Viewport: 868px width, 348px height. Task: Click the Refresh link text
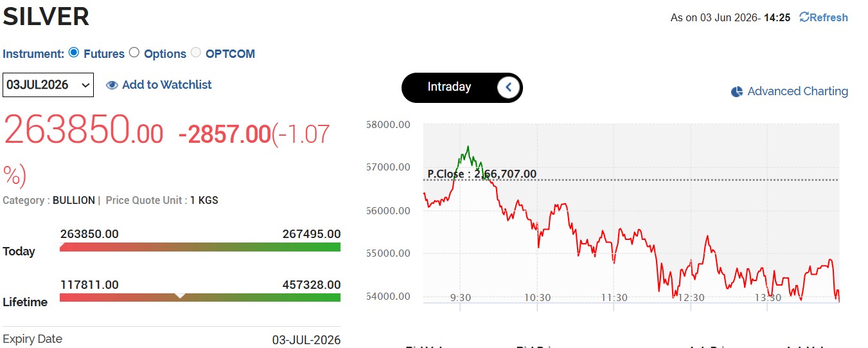click(x=829, y=17)
